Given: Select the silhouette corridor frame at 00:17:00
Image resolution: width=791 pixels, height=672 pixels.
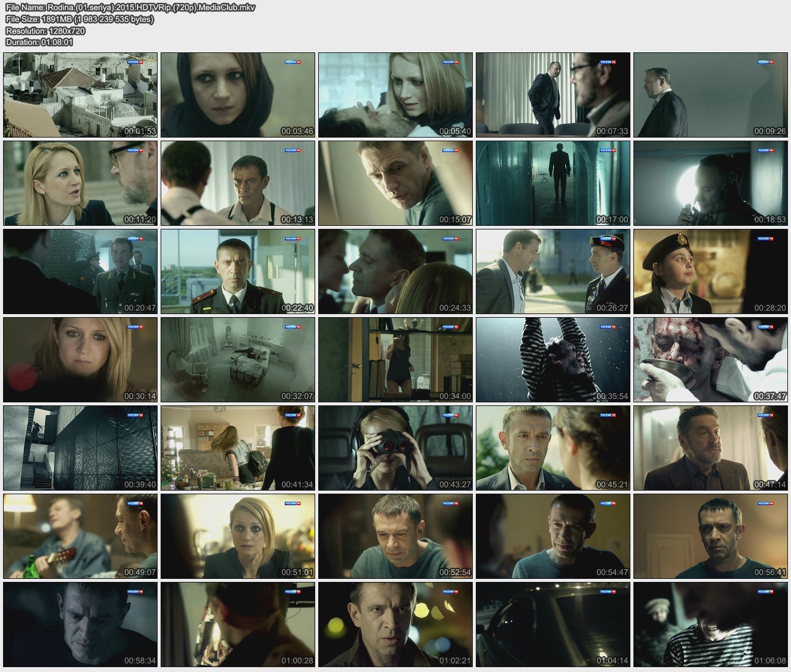Looking at the screenshot, I should [x=552, y=183].
